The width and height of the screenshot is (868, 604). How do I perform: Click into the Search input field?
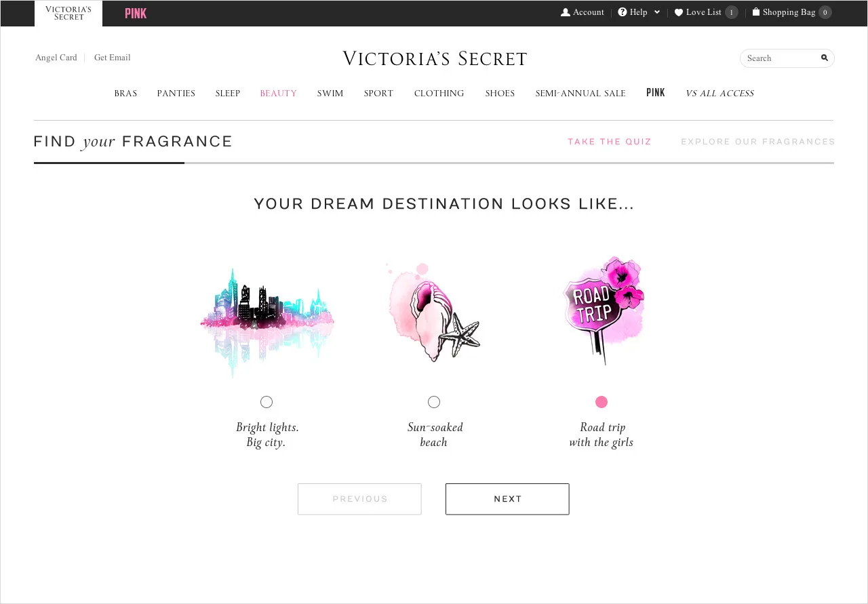point(780,58)
